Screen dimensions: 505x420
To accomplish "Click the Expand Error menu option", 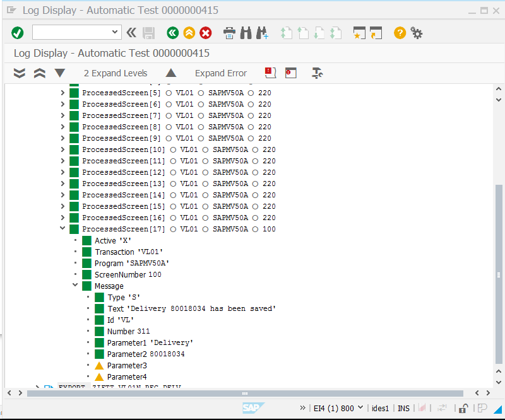I will coord(220,73).
